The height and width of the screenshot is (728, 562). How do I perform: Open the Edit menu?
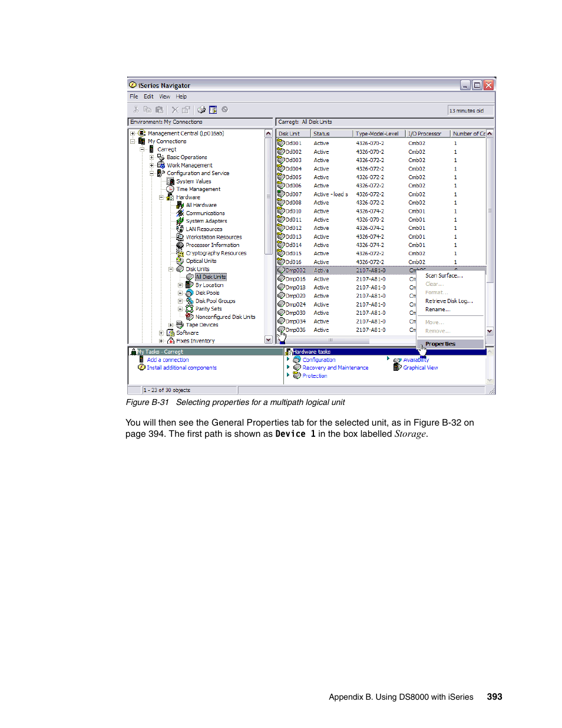[x=148, y=97]
